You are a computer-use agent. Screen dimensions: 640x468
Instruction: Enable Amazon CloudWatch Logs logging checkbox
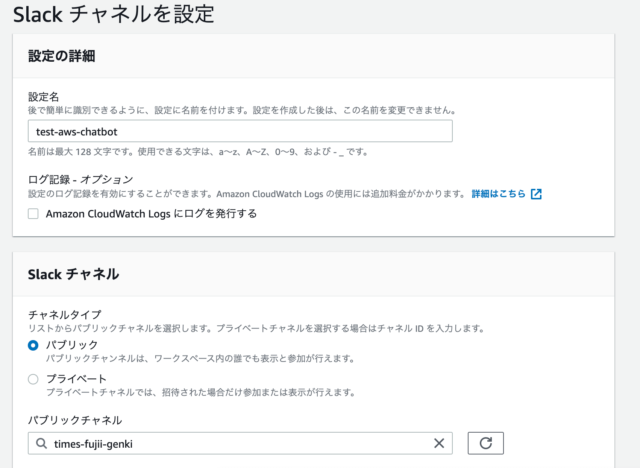33,214
